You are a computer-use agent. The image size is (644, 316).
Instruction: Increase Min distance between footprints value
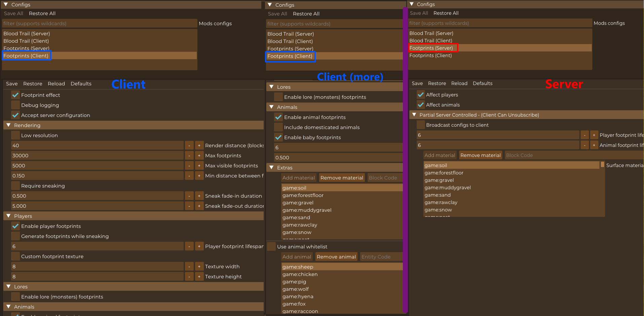point(199,176)
